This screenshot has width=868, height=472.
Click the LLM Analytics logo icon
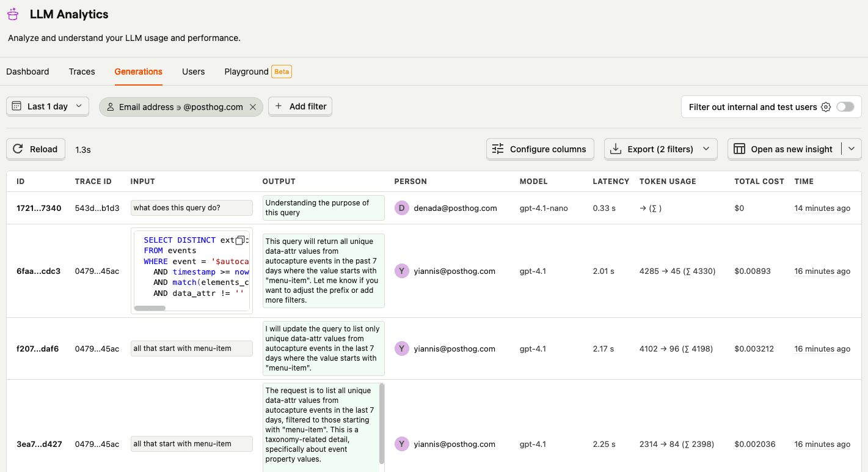click(x=13, y=14)
